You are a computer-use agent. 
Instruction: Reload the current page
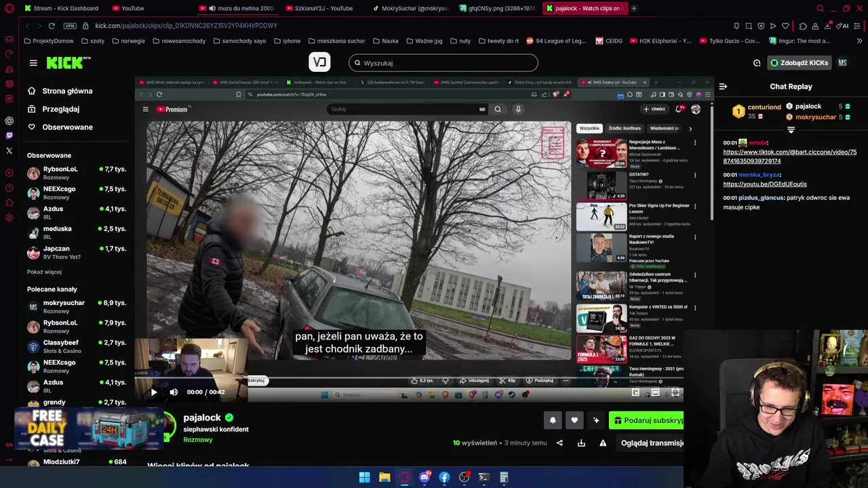pyautogui.click(x=52, y=26)
